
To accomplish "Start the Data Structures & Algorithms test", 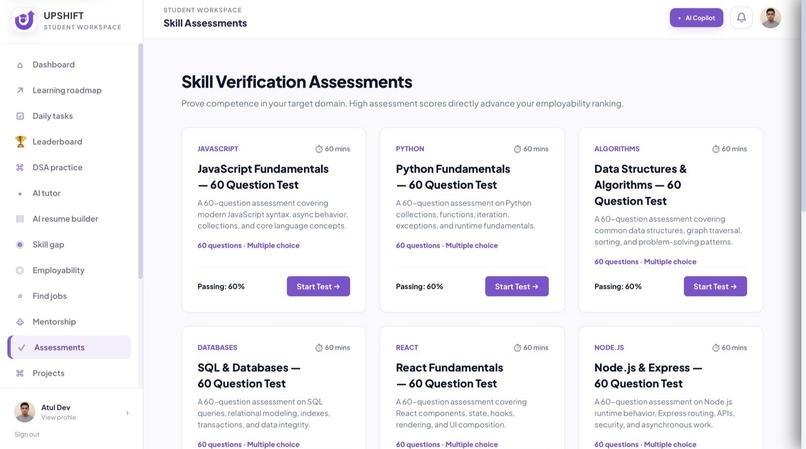I will (x=715, y=286).
